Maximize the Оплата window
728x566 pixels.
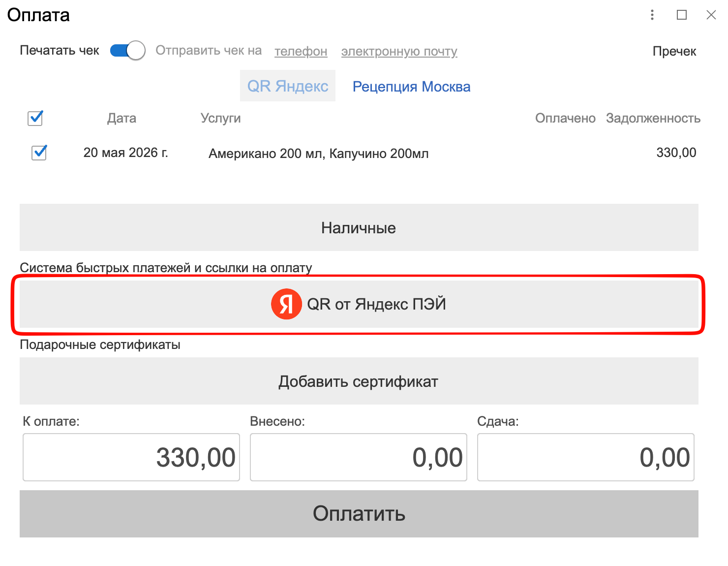(682, 15)
